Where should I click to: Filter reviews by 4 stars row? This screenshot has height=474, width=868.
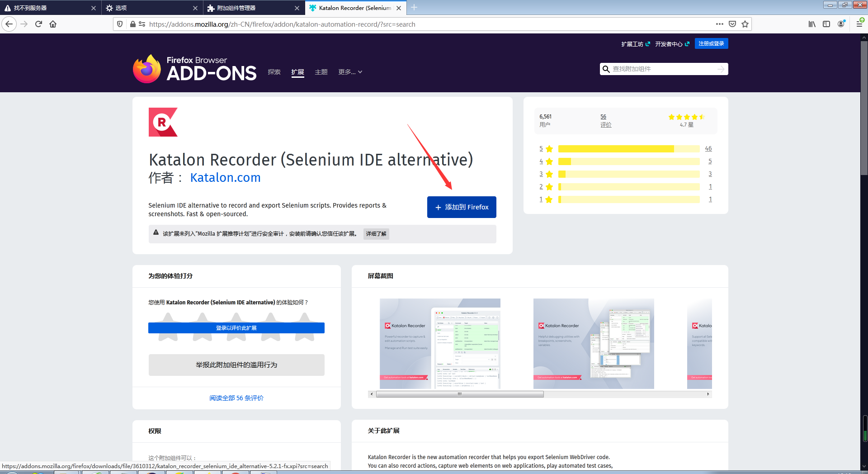(625, 161)
